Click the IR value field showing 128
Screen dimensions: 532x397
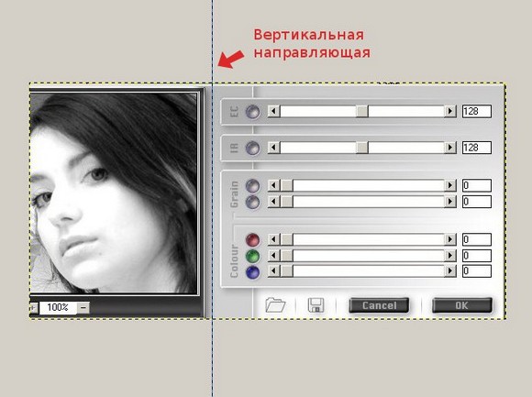(x=477, y=148)
